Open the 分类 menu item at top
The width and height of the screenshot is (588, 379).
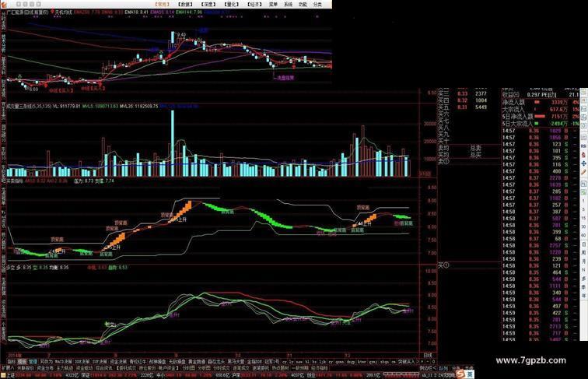[x=317, y=4]
